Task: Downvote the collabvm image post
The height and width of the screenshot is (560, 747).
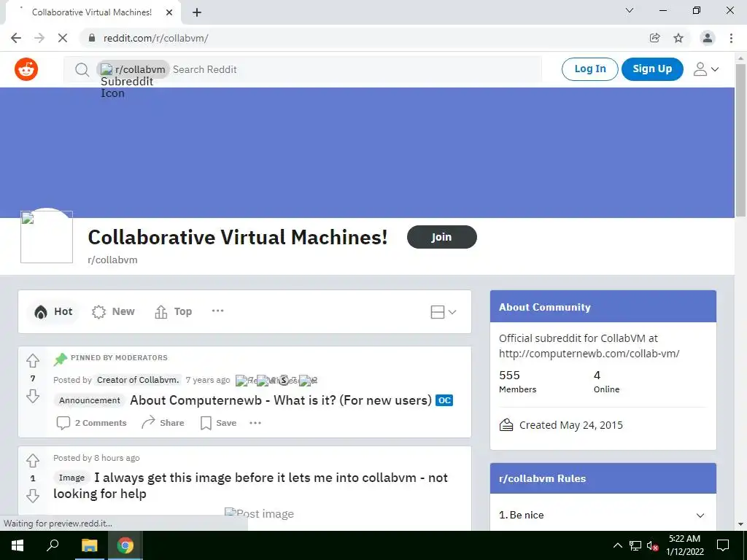Action: tap(32, 496)
